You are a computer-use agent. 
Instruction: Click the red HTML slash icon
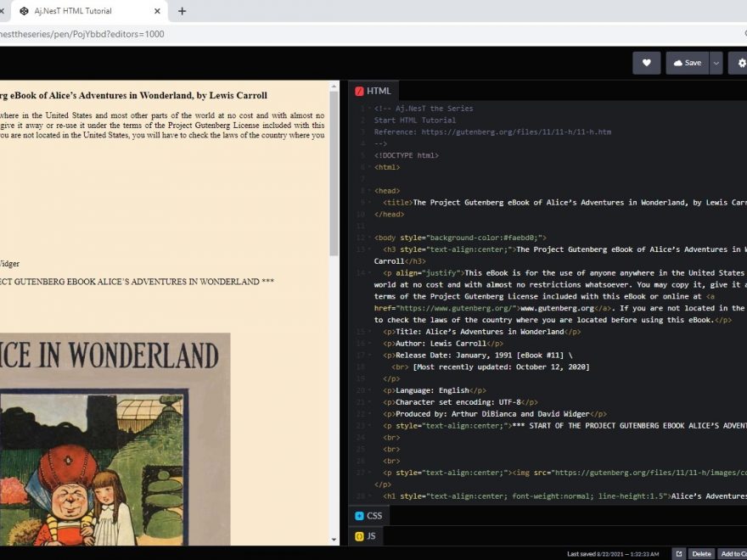pyautogui.click(x=360, y=91)
